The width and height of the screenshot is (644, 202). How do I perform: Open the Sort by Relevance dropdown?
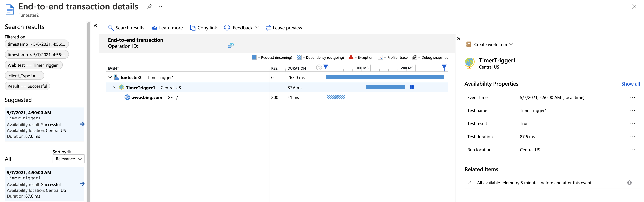click(69, 159)
